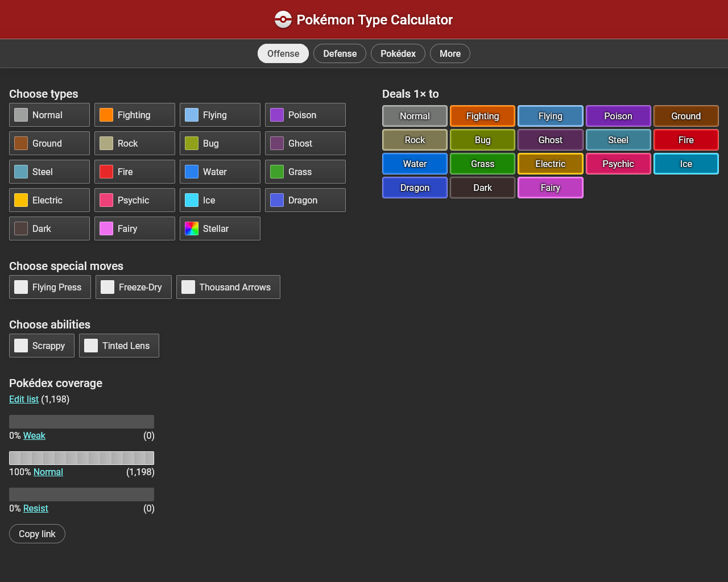The width and height of the screenshot is (728, 582).
Task: Enable the Scrappy ability checkbox
Action: pyautogui.click(x=21, y=346)
